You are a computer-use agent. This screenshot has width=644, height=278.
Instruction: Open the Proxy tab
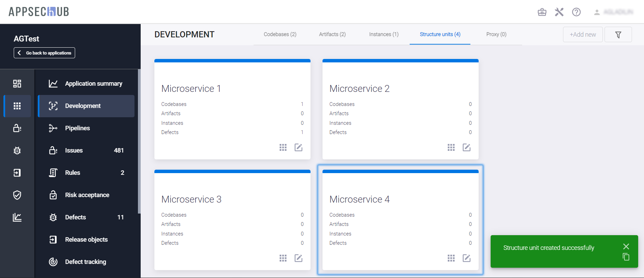coord(496,34)
